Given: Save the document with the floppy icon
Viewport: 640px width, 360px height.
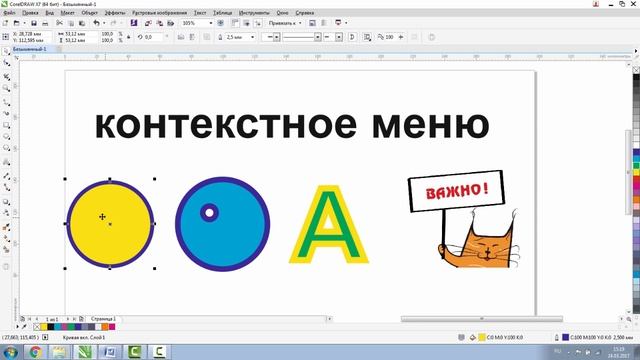Looking at the screenshot, I should point(34,23).
